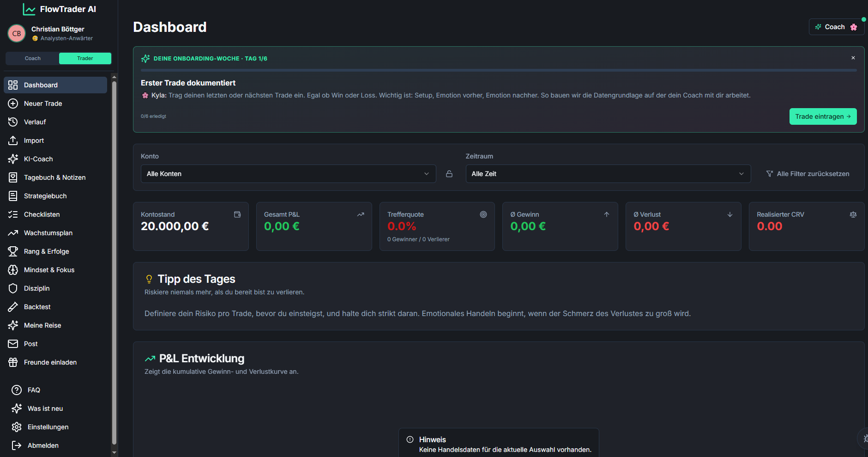
Task: Click the Wachstumsplan trend icon
Action: click(13, 233)
